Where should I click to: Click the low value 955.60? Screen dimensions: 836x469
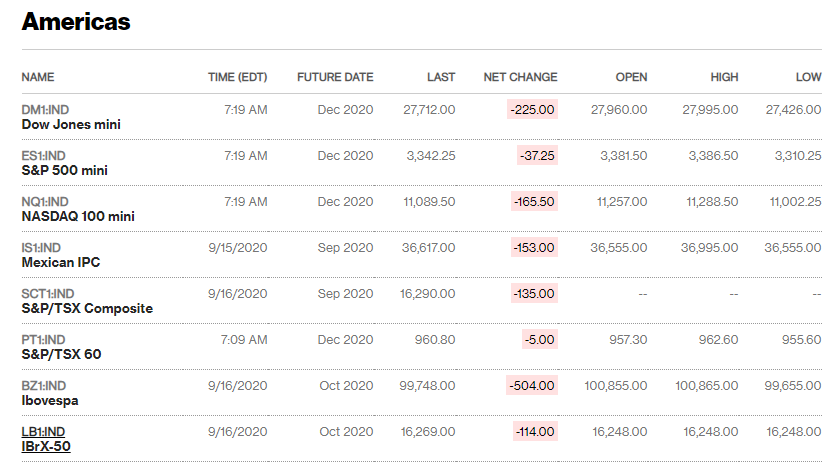(802, 340)
